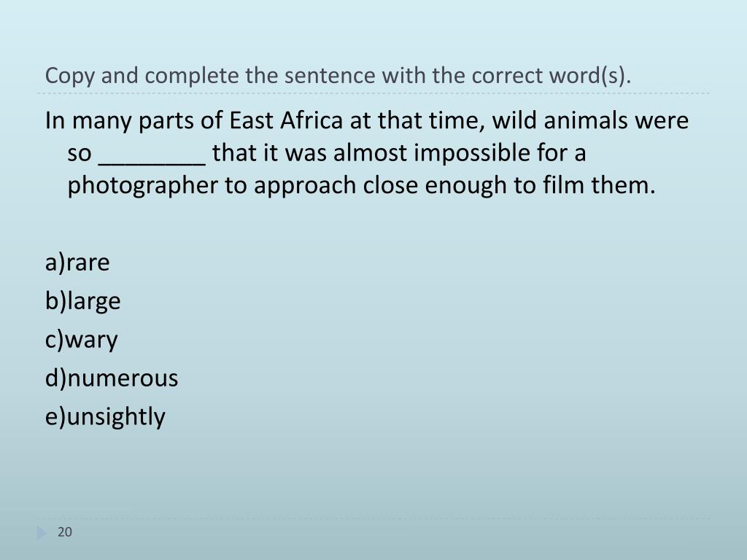The height and width of the screenshot is (560, 747).
Task: Choose answer option c) wary
Action: click(x=81, y=341)
